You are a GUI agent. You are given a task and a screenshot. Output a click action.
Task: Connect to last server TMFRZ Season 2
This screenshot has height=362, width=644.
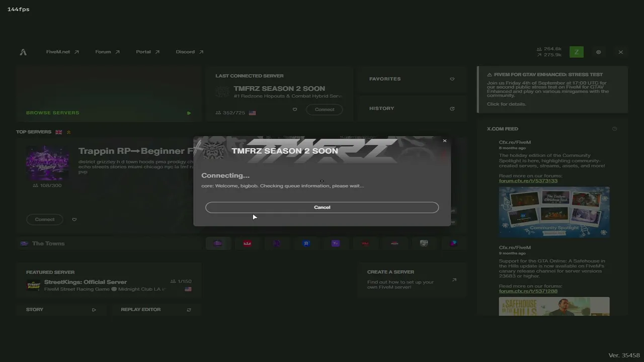(x=325, y=110)
